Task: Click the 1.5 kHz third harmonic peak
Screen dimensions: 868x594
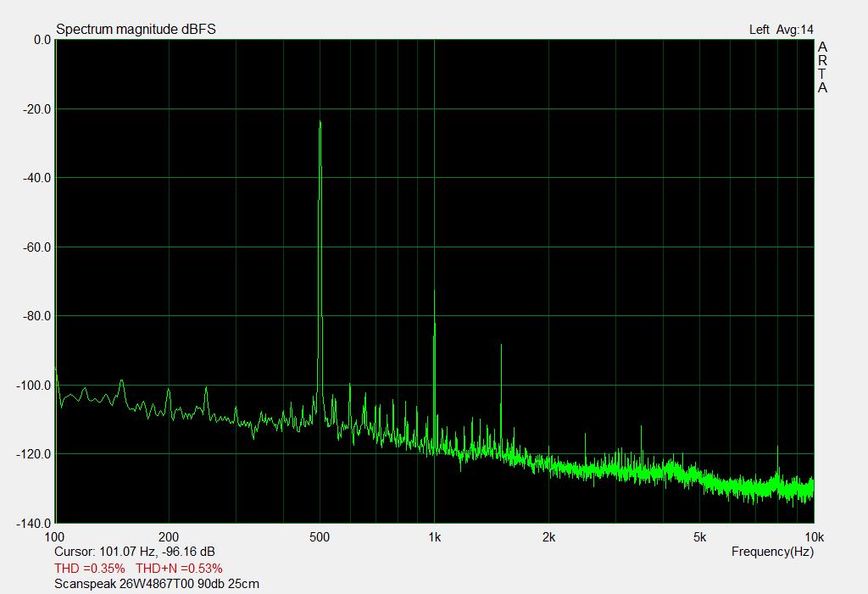Action: tap(501, 346)
